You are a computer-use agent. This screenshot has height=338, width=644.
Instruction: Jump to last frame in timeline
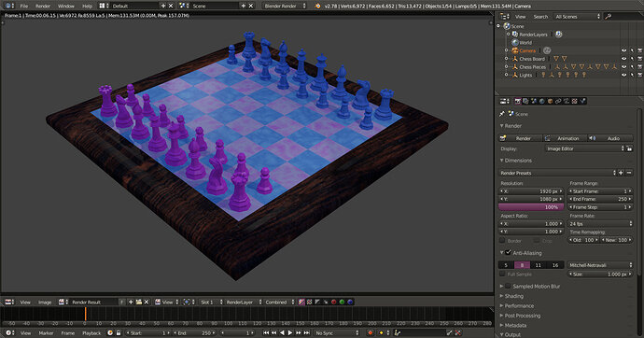(306, 333)
